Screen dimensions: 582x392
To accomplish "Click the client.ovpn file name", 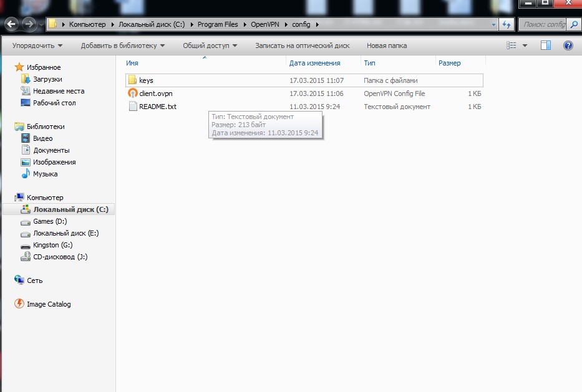I will (156, 93).
